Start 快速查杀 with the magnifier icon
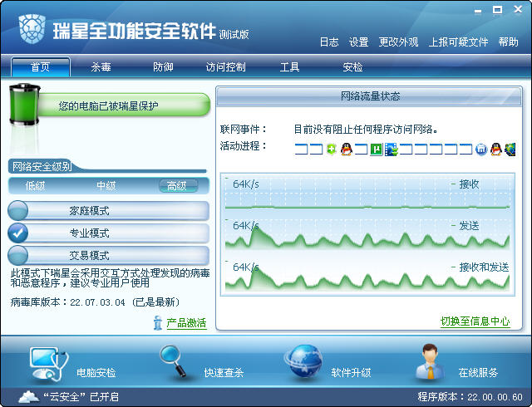Screen dimensions: 532x407 172,360
